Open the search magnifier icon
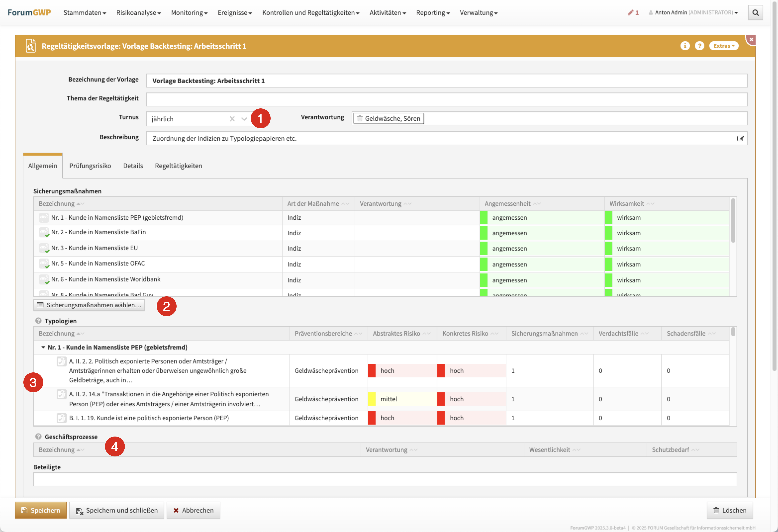The height and width of the screenshot is (532, 778). coord(755,13)
